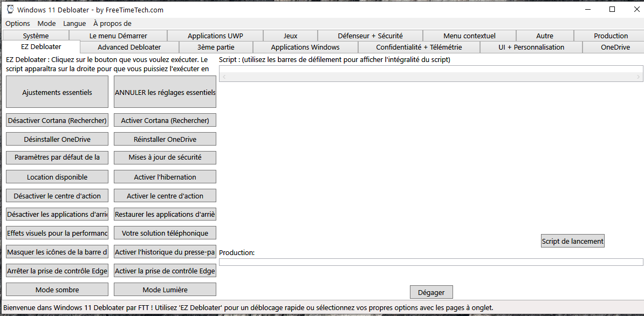Click Activer Cortana (Rechercher)

pyautogui.click(x=165, y=120)
